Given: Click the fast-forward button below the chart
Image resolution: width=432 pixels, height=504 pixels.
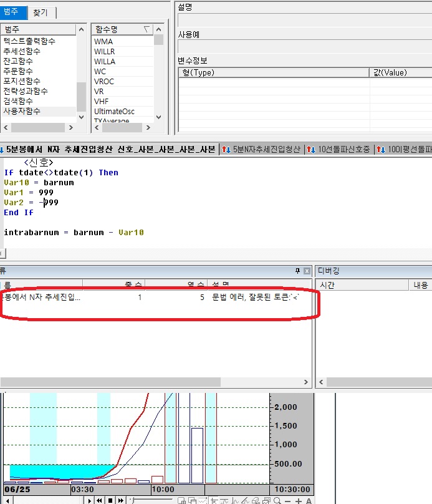Looking at the screenshot, I should point(120,500).
